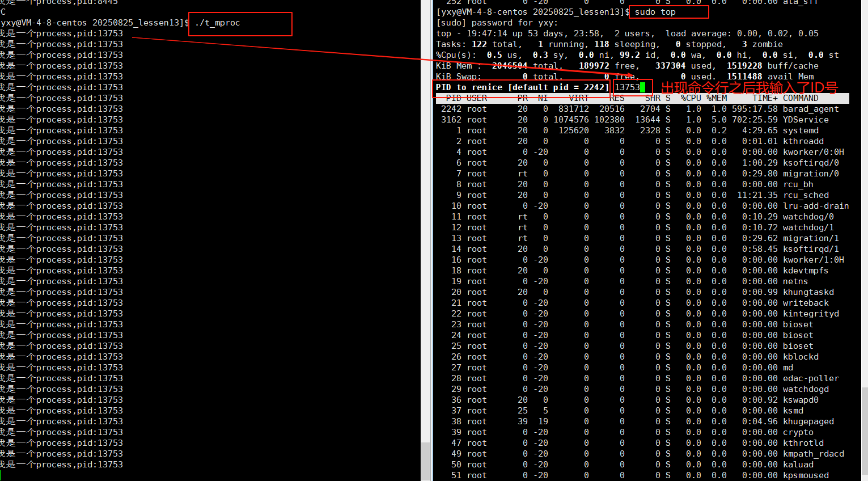This screenshot has height=481, width=868.
Task: Select the kdevtmpfs process row
Action: [642, 271]
